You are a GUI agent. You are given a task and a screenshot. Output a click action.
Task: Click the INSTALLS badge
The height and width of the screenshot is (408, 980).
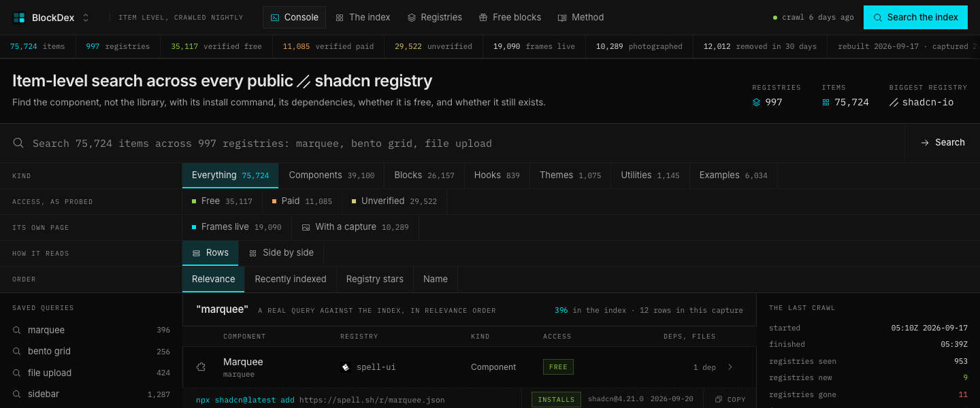click(556, 400)
